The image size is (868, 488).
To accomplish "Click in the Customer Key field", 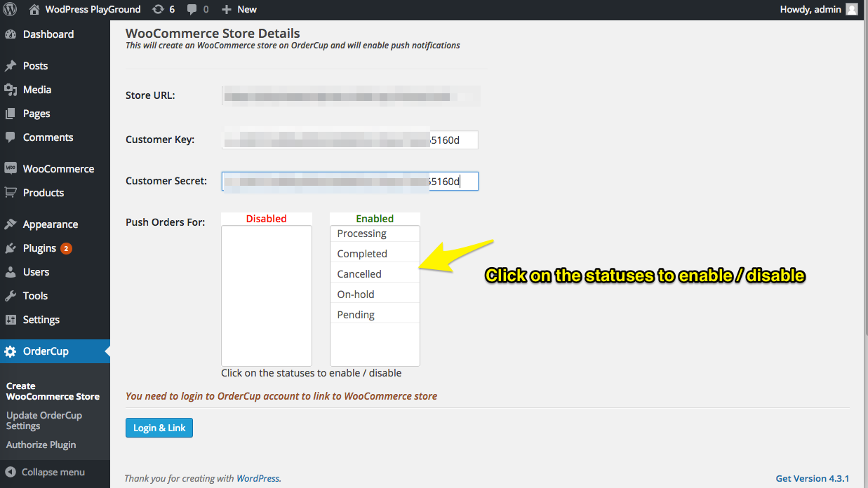I will point(350,140).
